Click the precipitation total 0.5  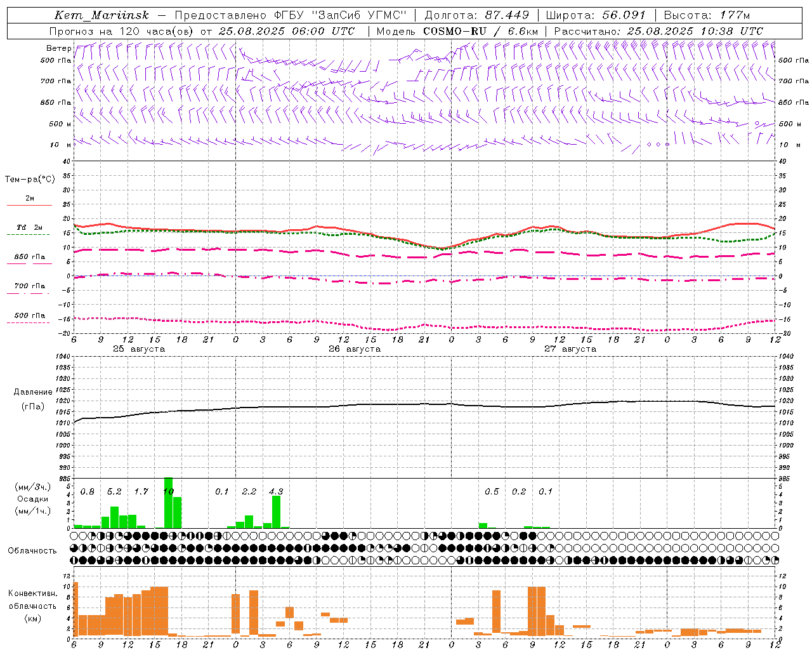coord(492,492)
